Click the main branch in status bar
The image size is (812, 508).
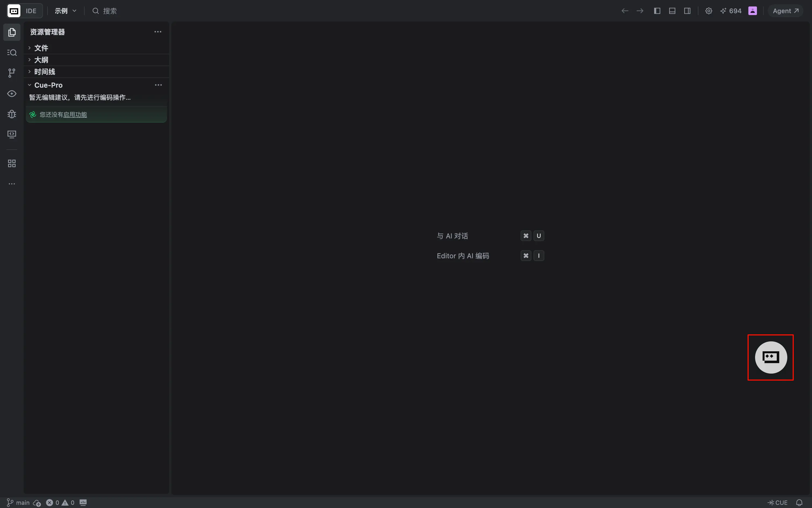(19, 503)
